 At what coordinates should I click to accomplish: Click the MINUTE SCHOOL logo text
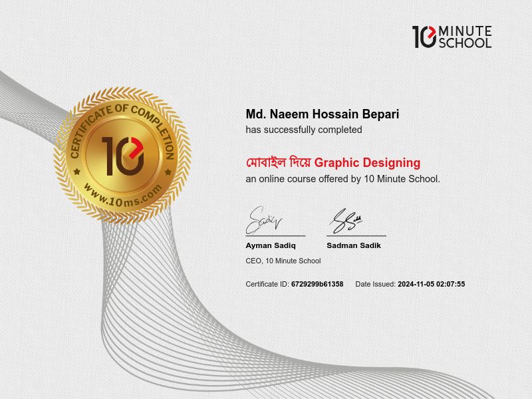click(x=465, y=37)
